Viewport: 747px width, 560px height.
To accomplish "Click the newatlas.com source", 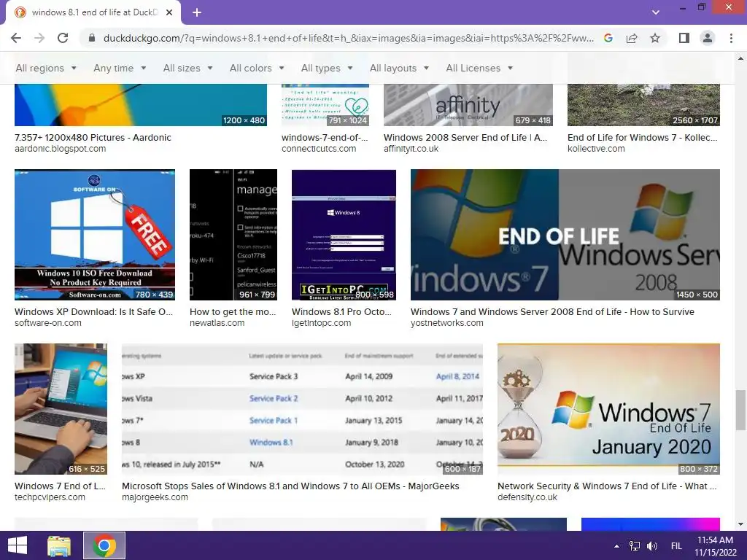I will tap(217, 323).
